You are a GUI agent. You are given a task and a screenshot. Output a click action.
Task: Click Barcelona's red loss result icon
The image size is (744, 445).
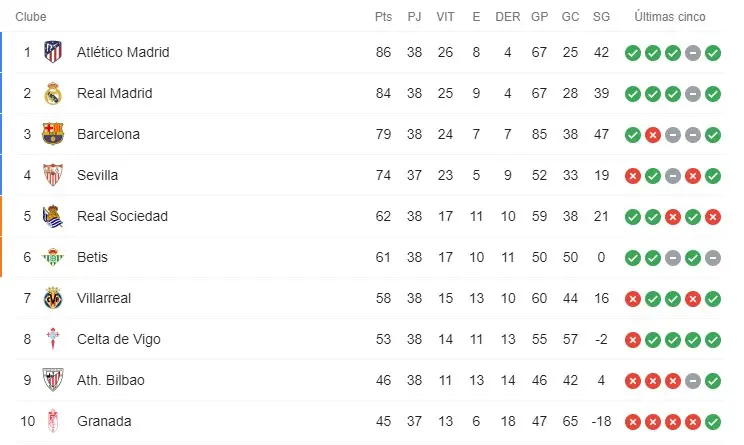[653, 134]
